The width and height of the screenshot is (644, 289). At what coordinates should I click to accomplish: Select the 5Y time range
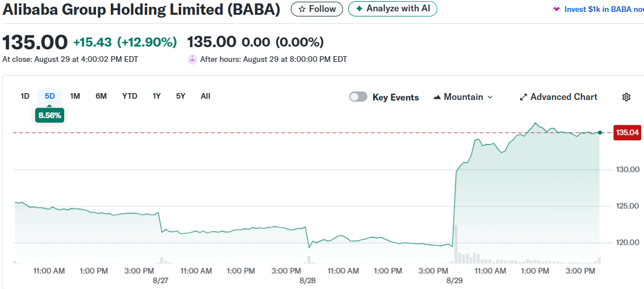(x=181, y=96)
